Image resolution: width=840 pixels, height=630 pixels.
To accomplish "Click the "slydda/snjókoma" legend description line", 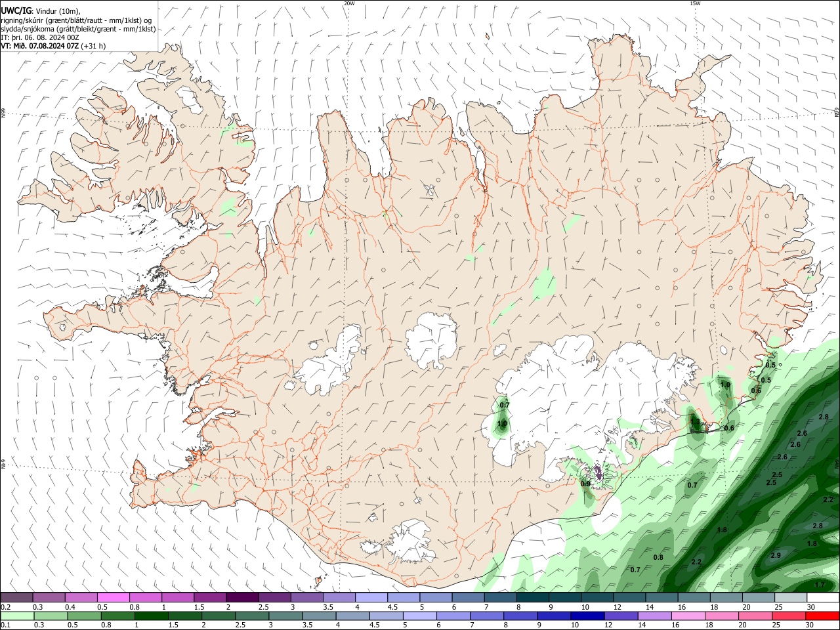I will click(77, 29).
